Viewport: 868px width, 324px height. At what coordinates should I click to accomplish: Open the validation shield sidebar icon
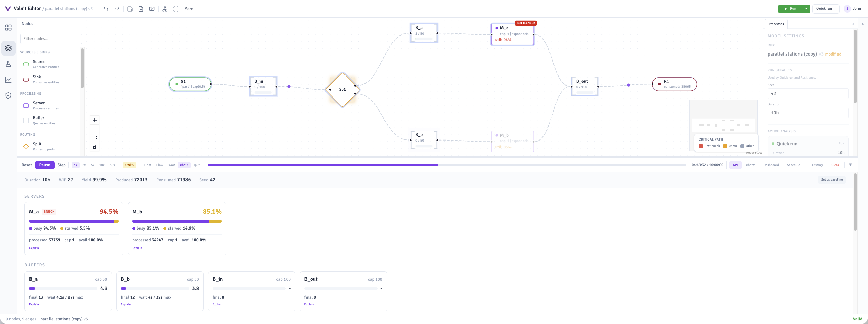(x=8, y=96)
